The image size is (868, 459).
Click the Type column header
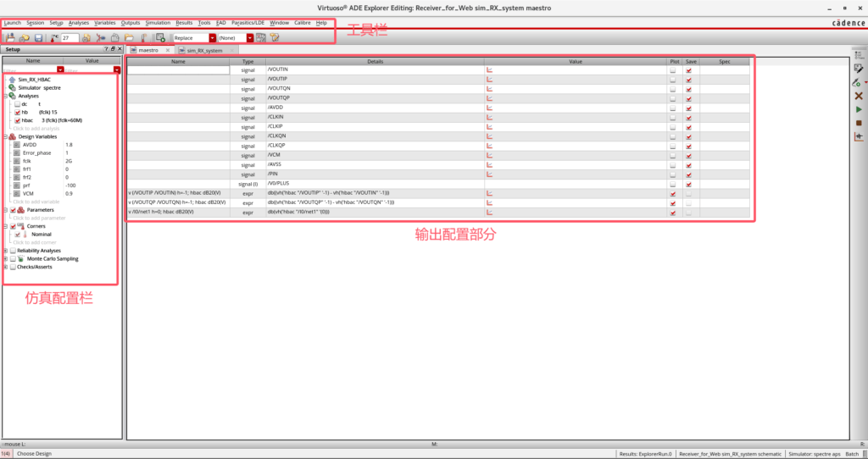point(248,61)
